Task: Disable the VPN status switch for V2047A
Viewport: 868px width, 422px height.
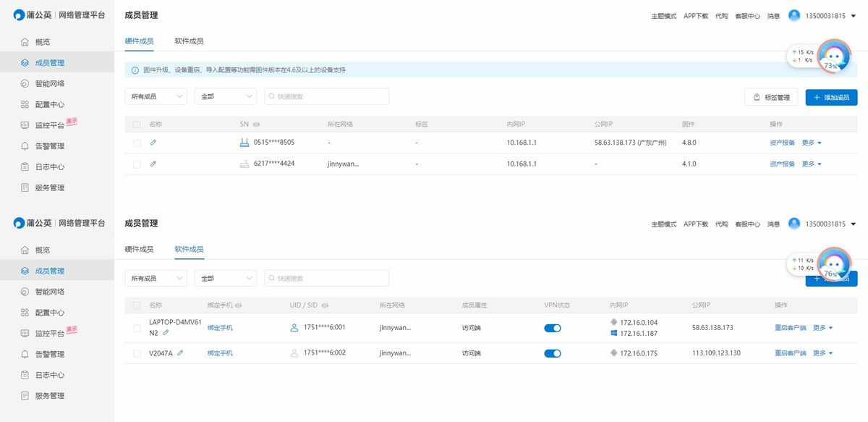Action: 552,353
